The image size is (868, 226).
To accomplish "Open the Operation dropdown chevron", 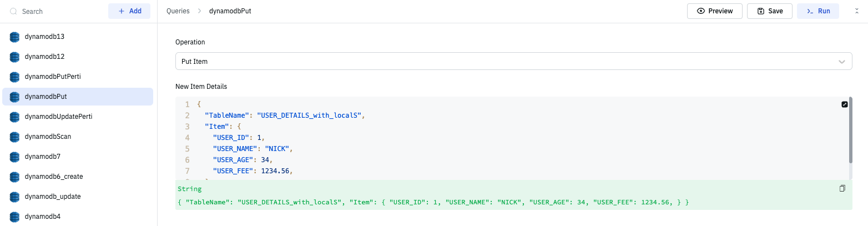I will (842, 62).
